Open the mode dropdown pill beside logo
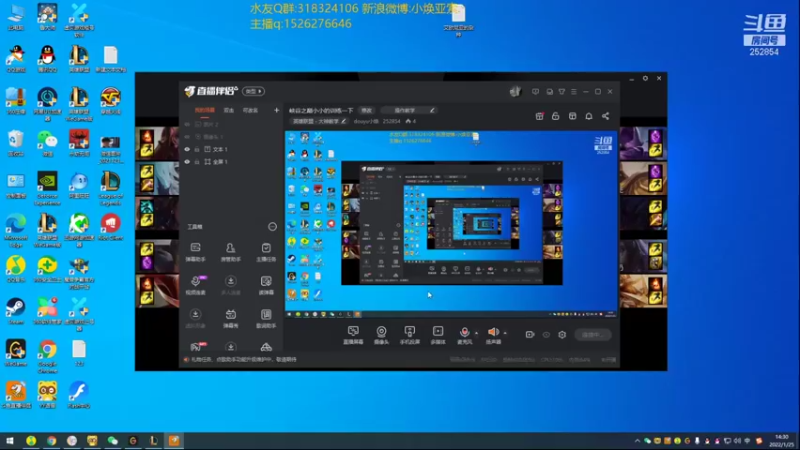This screenshot has width=800, height=450. 253,91
